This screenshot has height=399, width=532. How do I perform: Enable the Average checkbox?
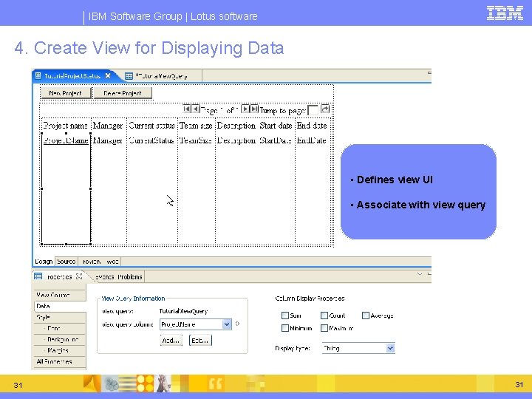366,316
